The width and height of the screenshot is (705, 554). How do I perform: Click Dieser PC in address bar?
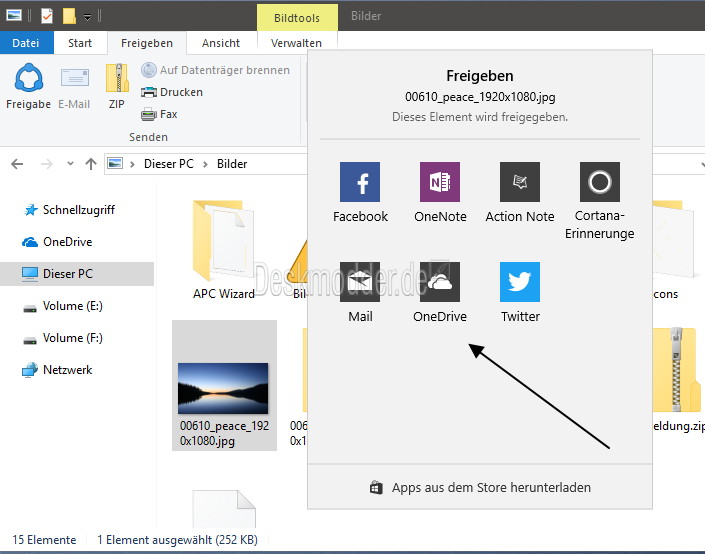[169, 164]
